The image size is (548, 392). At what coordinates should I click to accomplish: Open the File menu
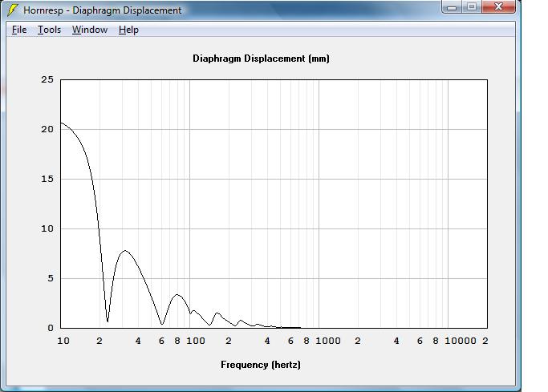coord(19,30)
